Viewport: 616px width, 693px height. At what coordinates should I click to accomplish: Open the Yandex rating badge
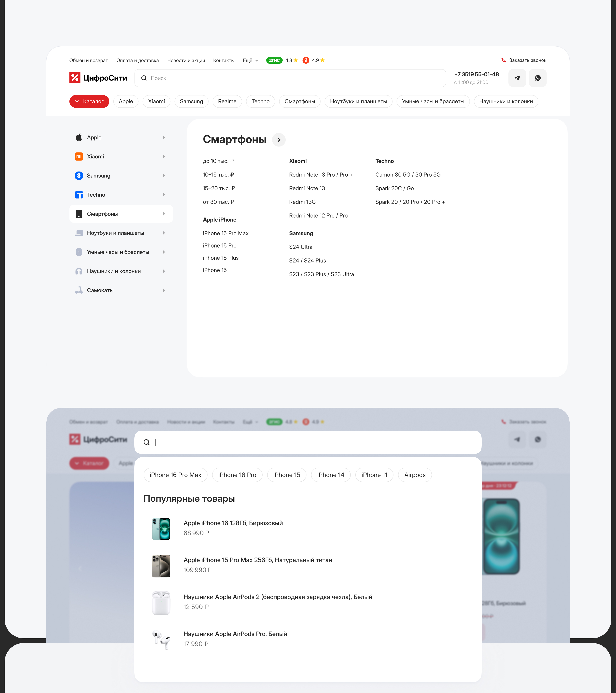coord(306,60)
